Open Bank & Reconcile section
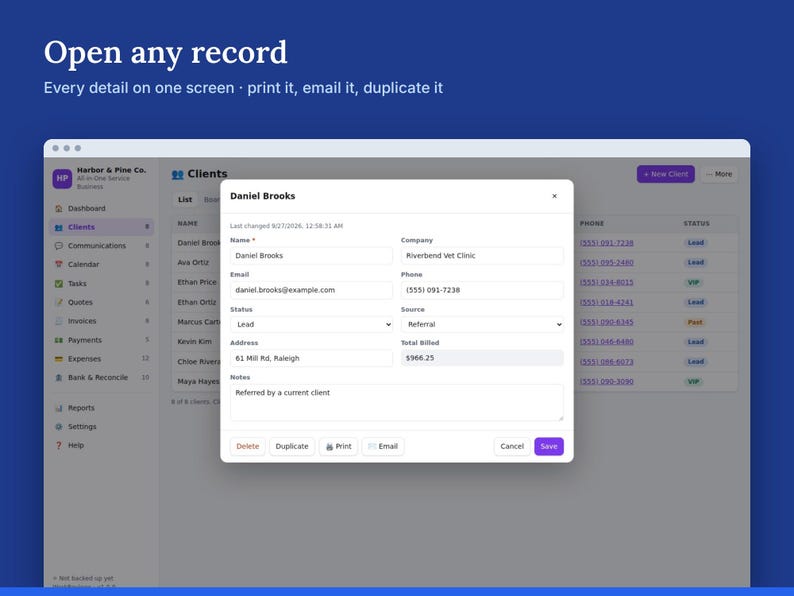This screenshot has height=596, width=794. (98, 377)
